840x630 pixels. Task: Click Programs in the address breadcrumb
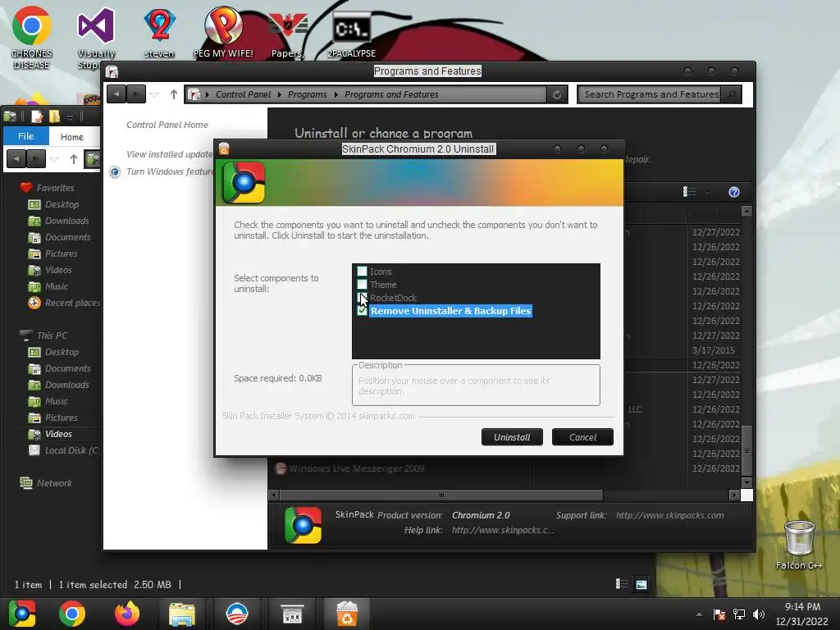307,94
